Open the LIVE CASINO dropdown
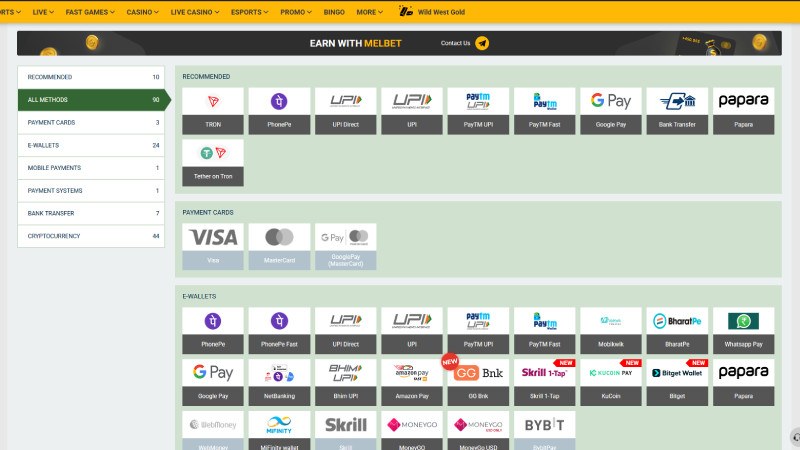The image size is (800, 450). click(194, 12)
